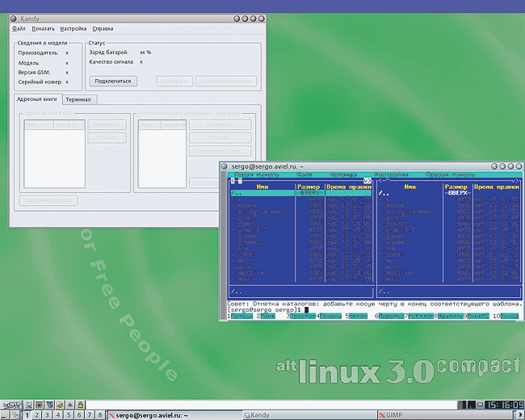525x420 pixels.
Task: Switch to the Терминал tab in Kandy
Action: tap(78, 99)
